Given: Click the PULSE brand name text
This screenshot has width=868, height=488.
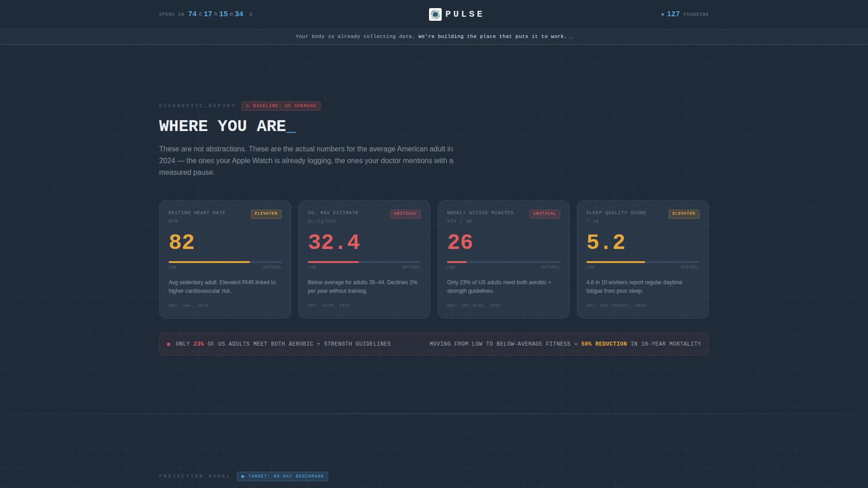Looking at the screenshot, I should click(464, 14).
